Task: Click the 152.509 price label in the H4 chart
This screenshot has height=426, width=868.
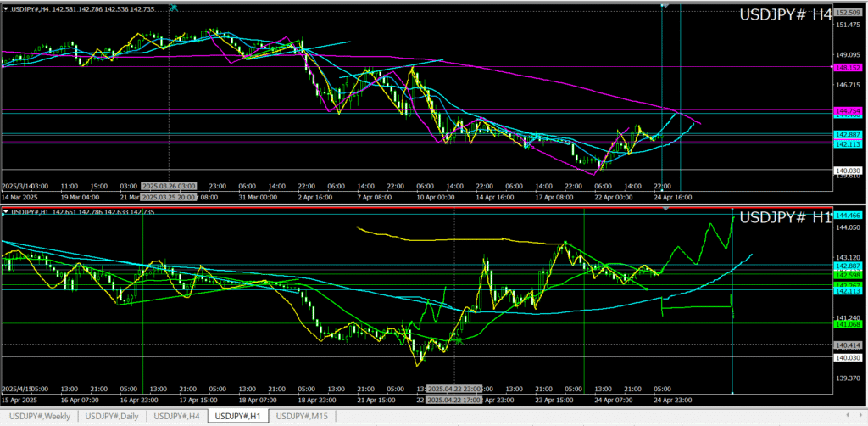Action: (847, 12)
